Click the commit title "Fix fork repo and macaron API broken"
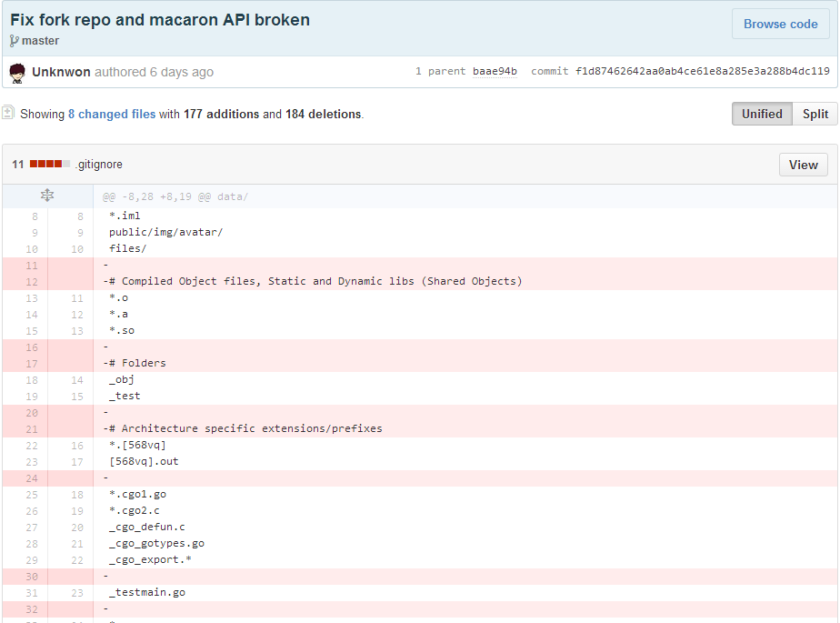 point(160,20)
